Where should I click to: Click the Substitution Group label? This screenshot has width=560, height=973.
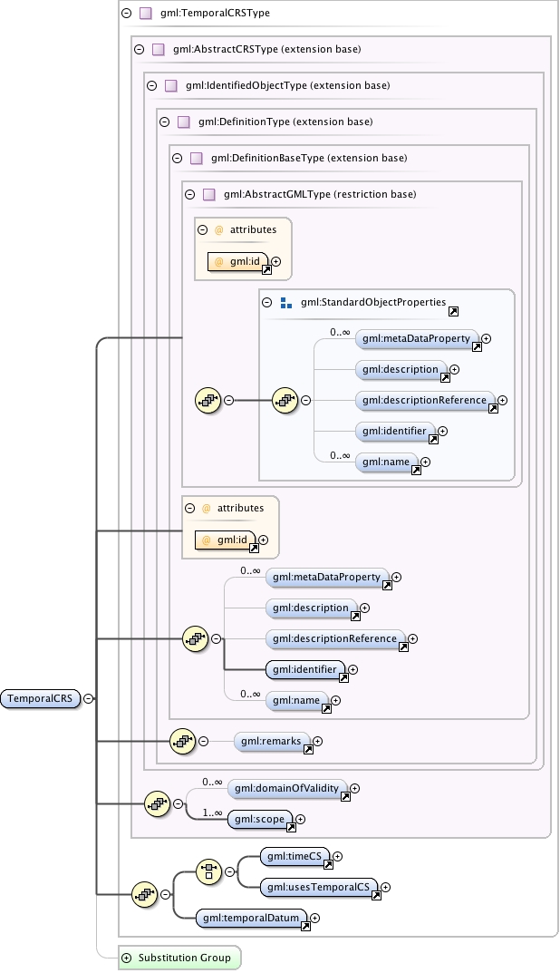point(185,958)
